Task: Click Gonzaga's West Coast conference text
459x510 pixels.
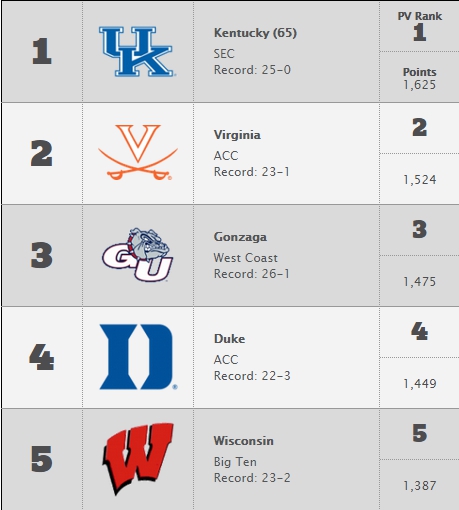Action: tap(246, 258)
